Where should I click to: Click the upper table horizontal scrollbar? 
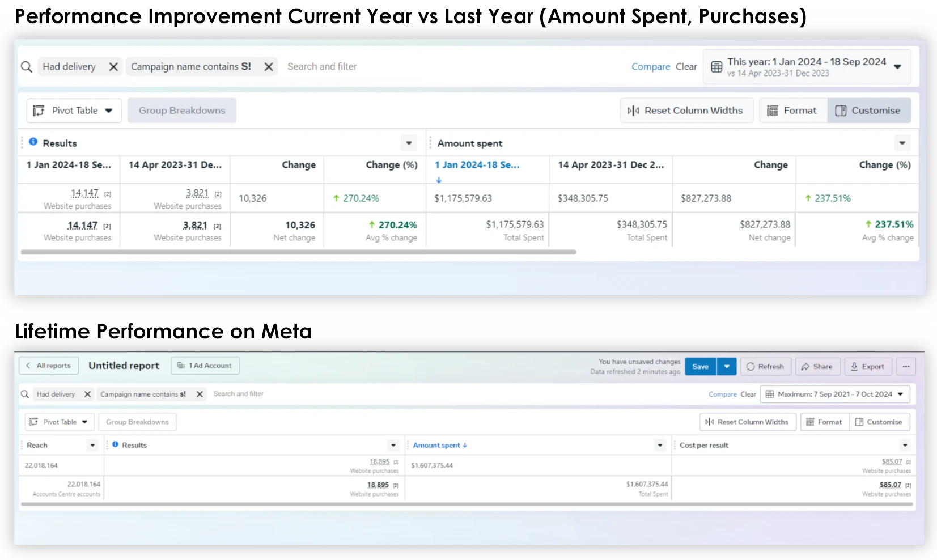299,252
